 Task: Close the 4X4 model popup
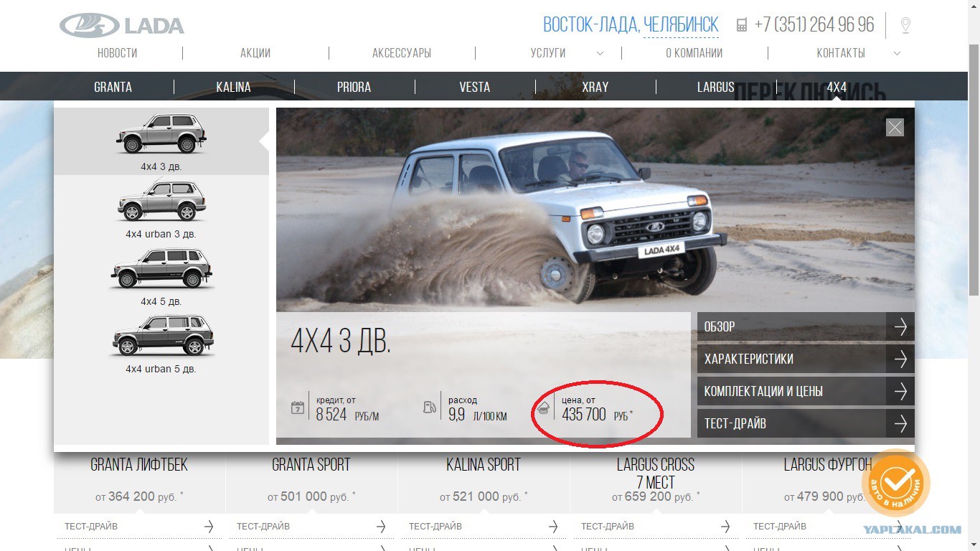(x=895, y=127)
